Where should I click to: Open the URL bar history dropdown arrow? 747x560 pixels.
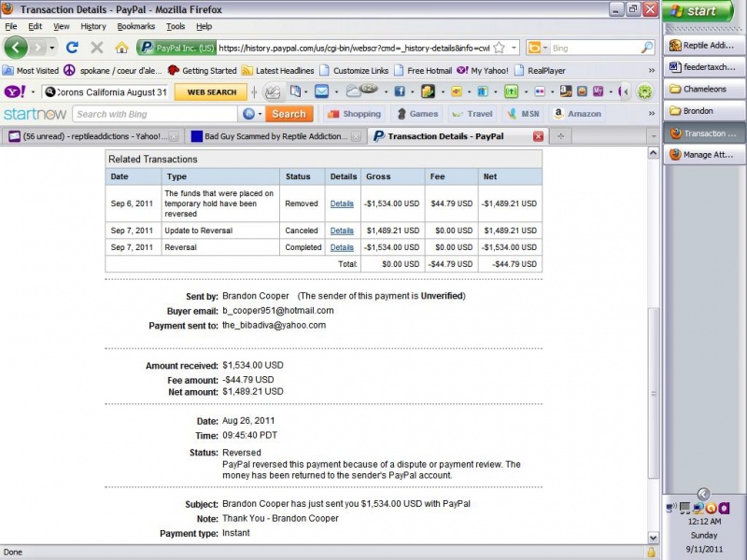pos(514,48)
